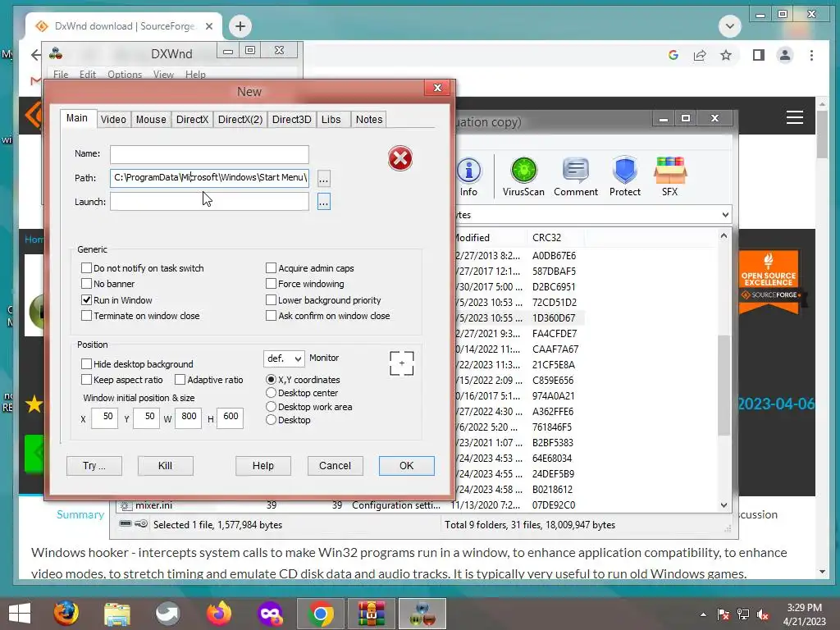Screen dimensions: 840x630
Task: Open the Chrome profile avatar
Action: tap(785, 55)
